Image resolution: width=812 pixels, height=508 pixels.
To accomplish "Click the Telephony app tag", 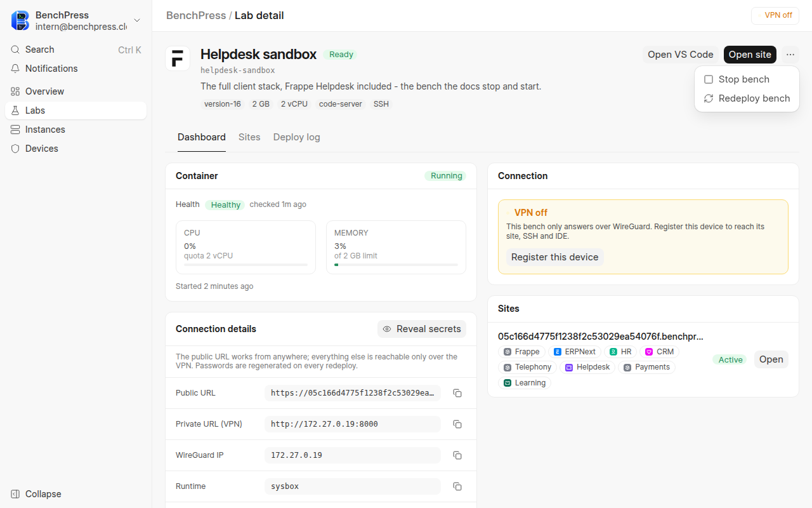I will [527, 367].
